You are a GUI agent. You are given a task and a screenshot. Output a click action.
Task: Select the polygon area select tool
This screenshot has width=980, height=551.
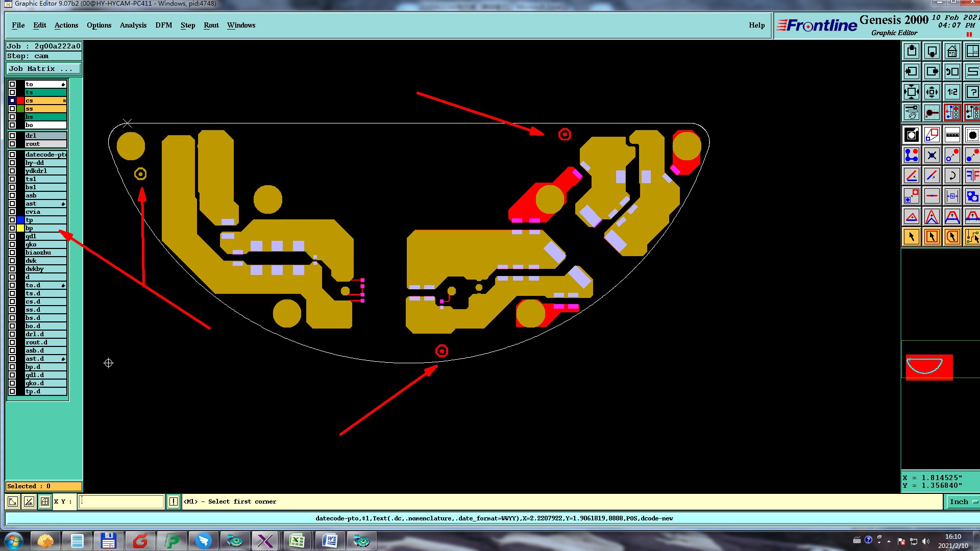(x=952, y=237)
